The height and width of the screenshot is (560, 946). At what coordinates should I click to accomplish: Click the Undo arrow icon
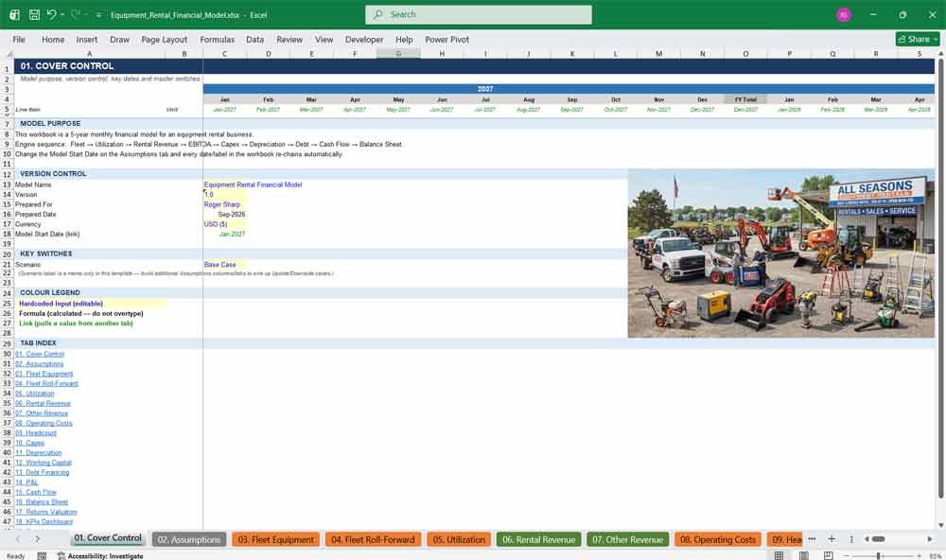(x=51, y=14)
